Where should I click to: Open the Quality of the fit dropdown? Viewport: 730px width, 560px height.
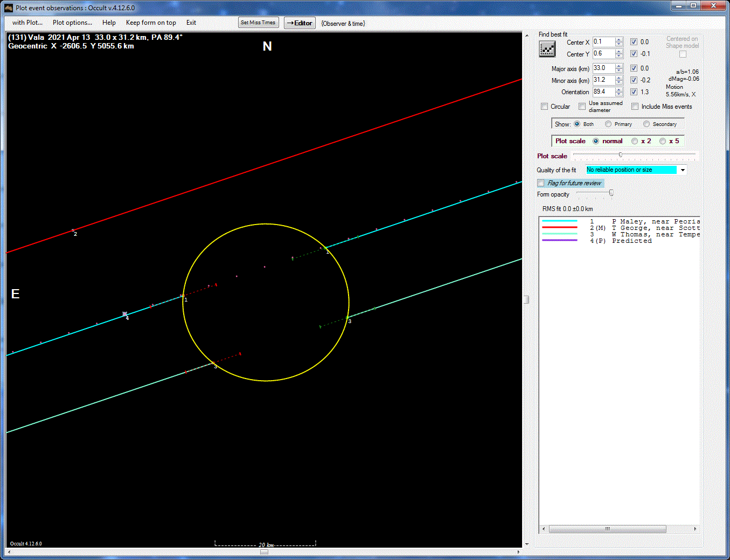click(683, 170)
